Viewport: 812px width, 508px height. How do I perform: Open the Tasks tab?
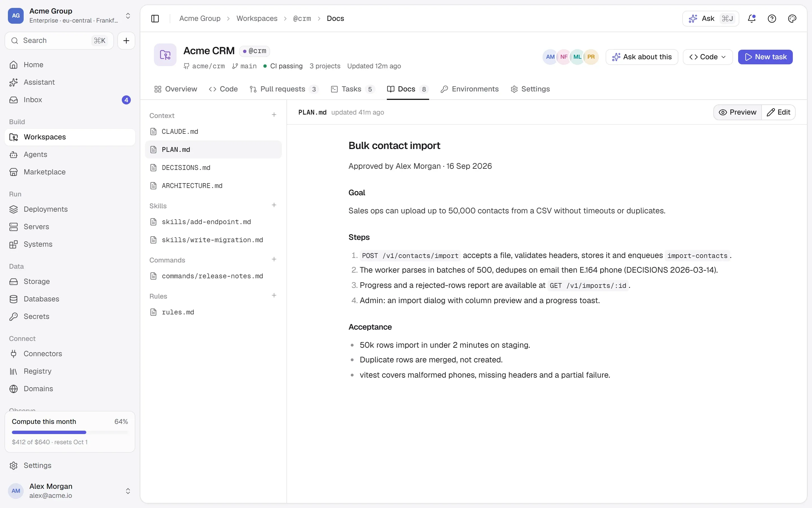click(x=352, y=89)
